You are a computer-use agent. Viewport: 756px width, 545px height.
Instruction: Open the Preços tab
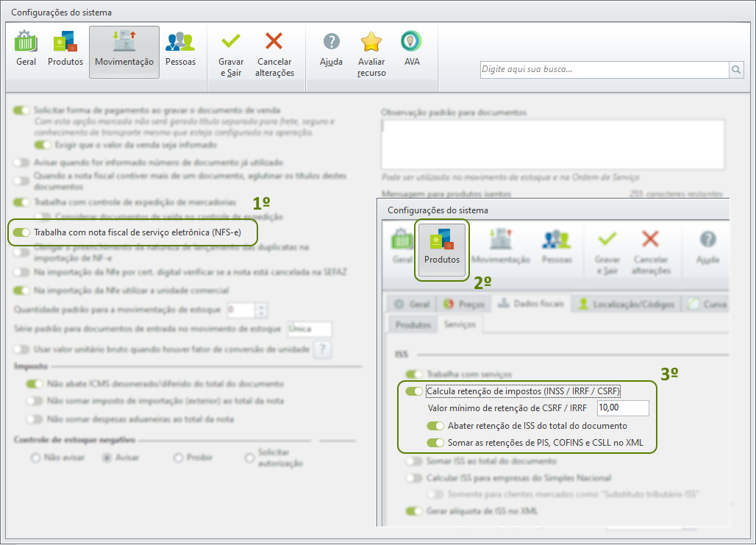464,304
